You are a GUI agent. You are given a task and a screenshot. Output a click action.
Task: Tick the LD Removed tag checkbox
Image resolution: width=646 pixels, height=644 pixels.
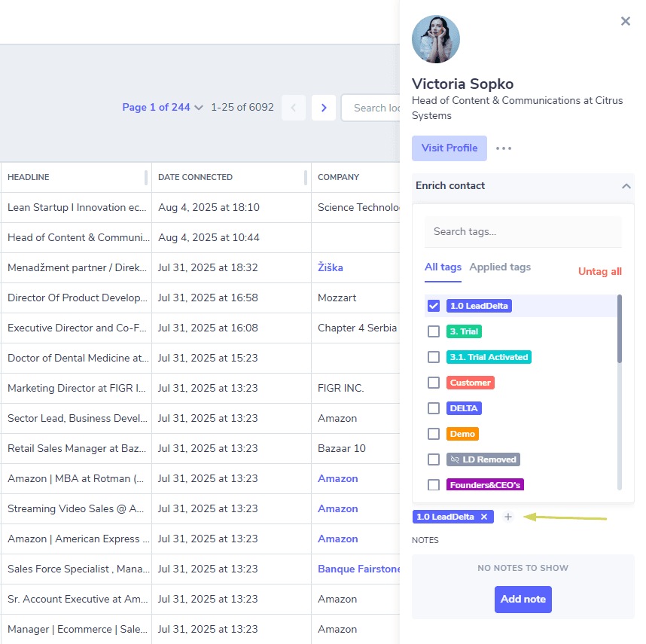(x=434, y=459)
